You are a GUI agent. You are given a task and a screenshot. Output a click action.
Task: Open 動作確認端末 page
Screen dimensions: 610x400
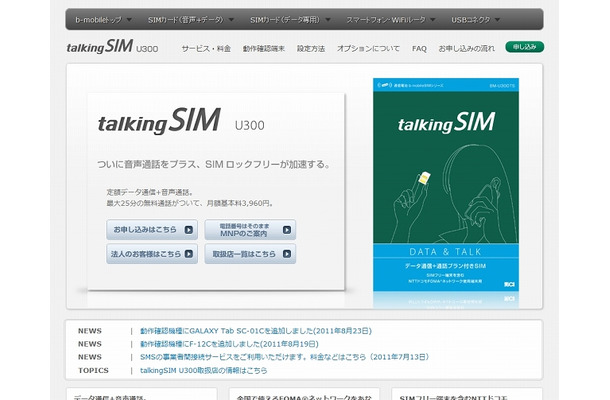[264, 49]
